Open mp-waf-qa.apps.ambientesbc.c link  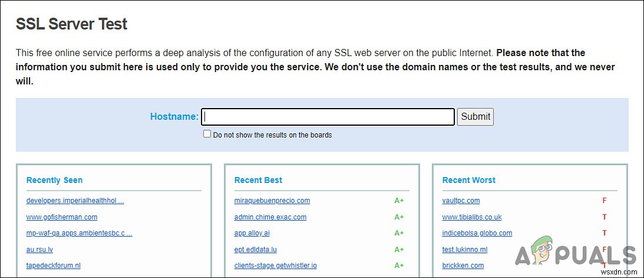tap(80, 233)
